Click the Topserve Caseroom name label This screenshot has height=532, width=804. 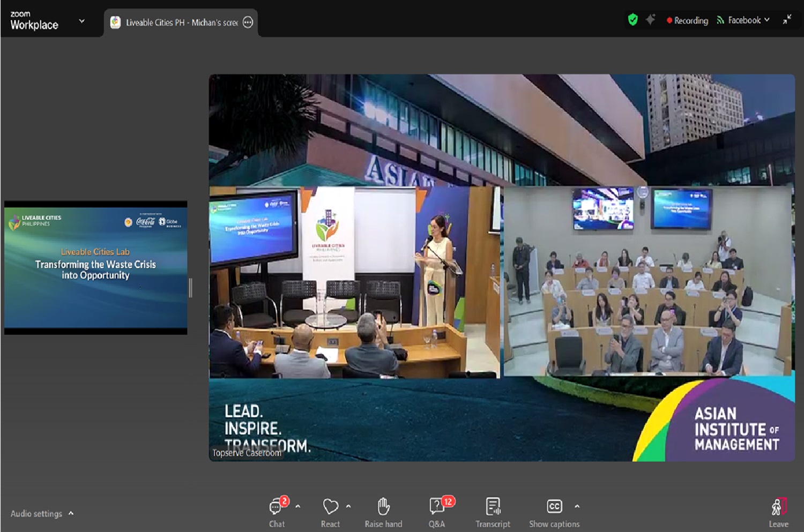[247, 453]
